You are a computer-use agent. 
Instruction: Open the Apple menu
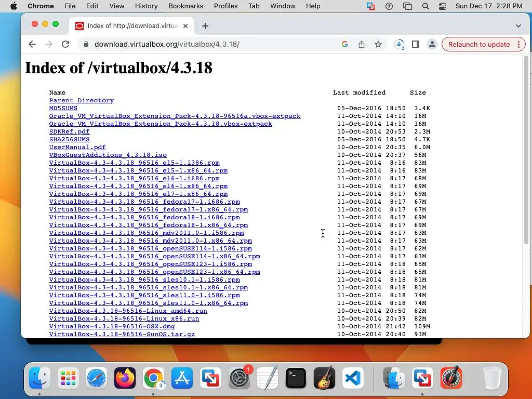(x=14, y=6)
